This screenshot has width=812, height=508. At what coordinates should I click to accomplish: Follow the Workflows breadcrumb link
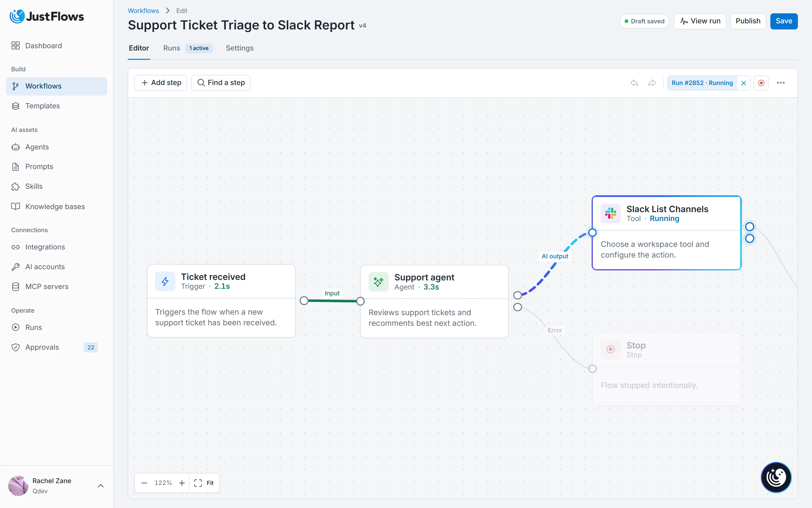click(x=143, y=11)
